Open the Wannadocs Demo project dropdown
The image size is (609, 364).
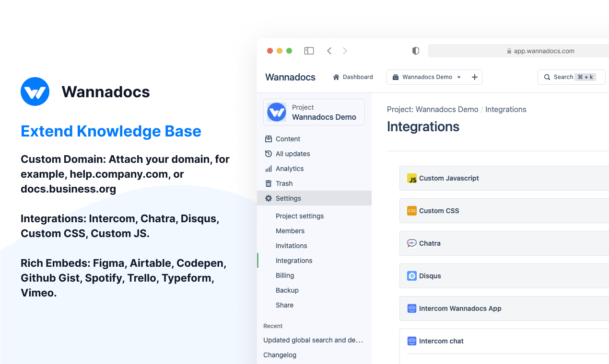click(427, 77)
